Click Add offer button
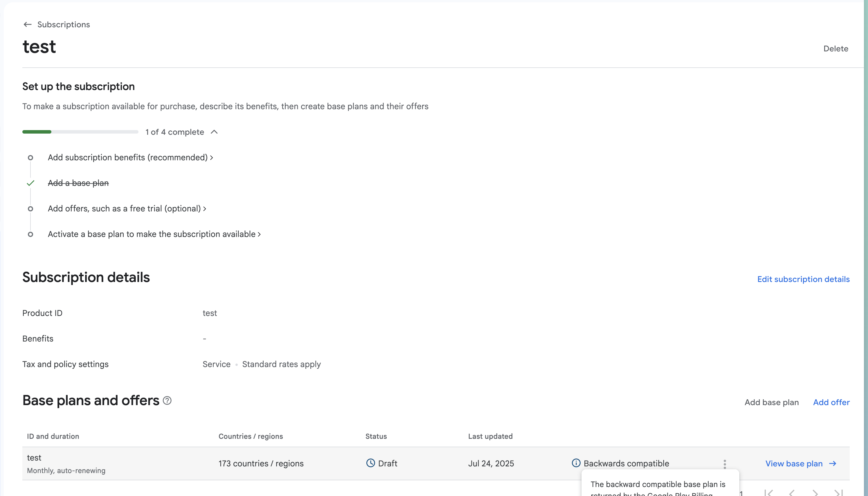 [831, 402]
